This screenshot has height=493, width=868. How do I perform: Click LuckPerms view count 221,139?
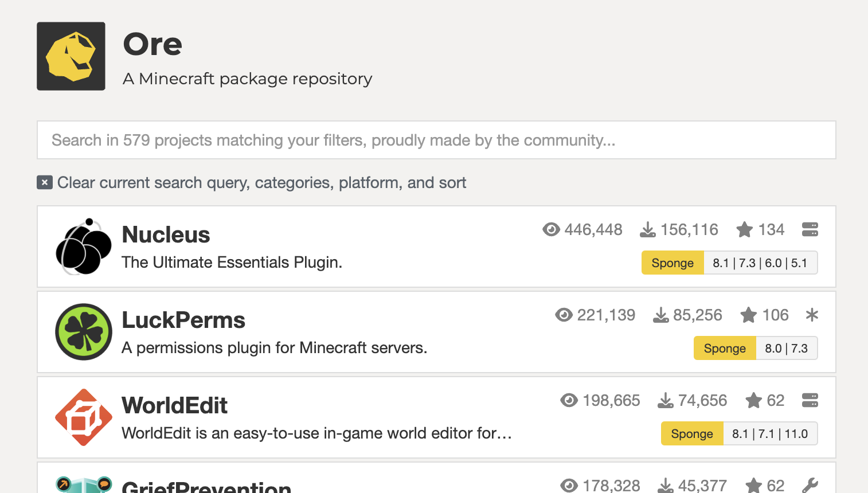(x=606, y=315)
